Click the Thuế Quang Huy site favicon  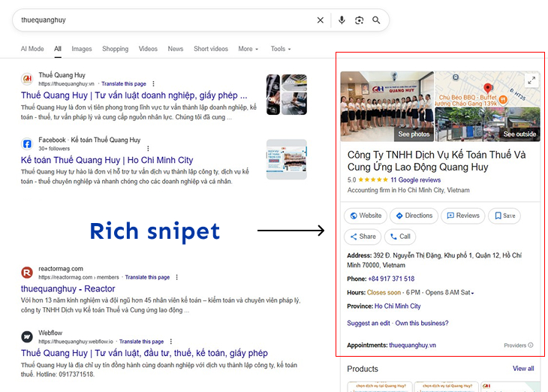point(27,79)
